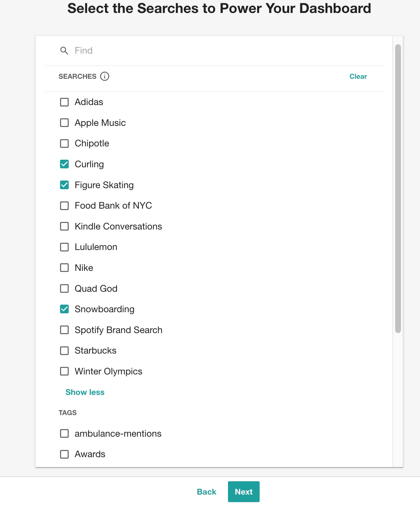Proceed with the Next button
Screen dimensions: 420x505
point(244,492)
